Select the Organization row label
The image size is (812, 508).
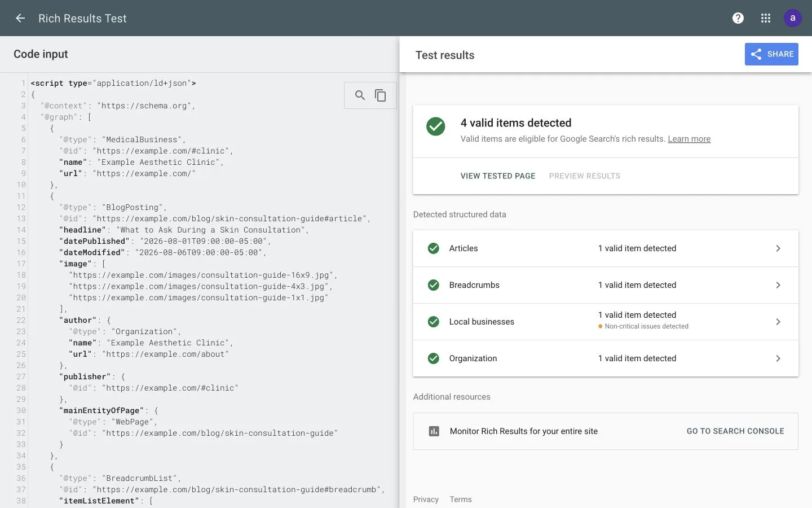click(x=473, y=358)
